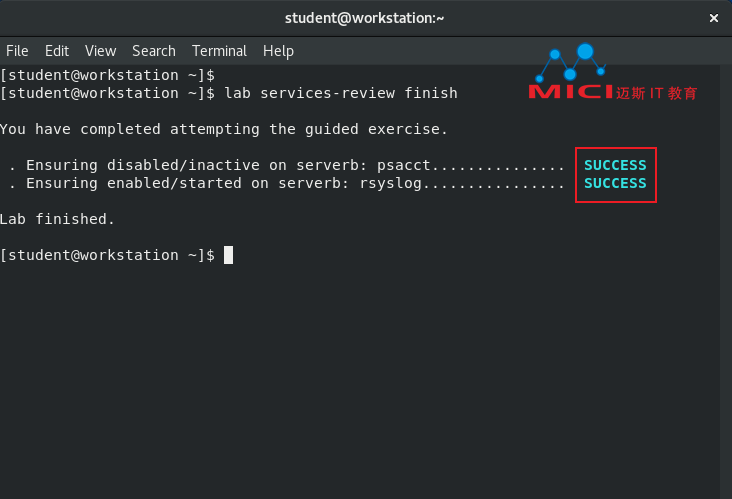Open the File menu
This screenshot has height=499, width=732.
coord(17,51)
